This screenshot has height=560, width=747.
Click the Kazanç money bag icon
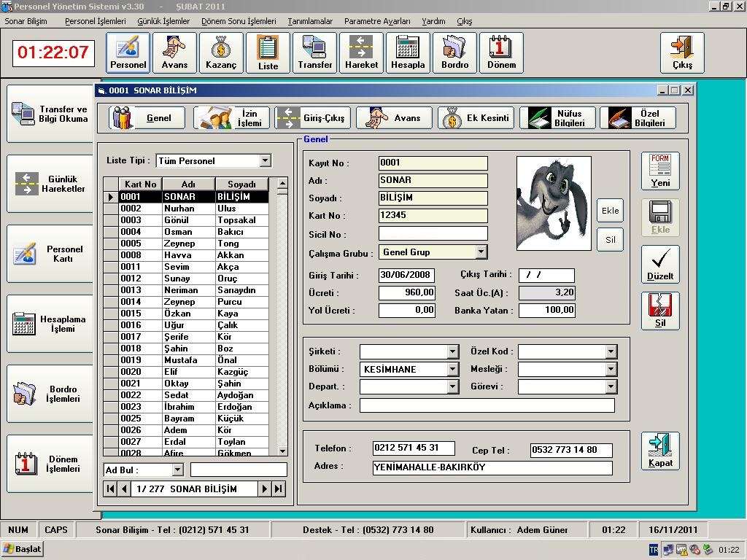pyautogui.click(x=221, y=52)
